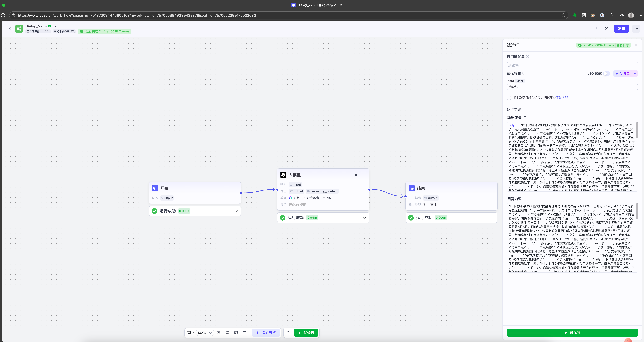Click the input field containing 我没钱
Screen dimensions: 644x342
pyautogui.click(x=572, y=87)
